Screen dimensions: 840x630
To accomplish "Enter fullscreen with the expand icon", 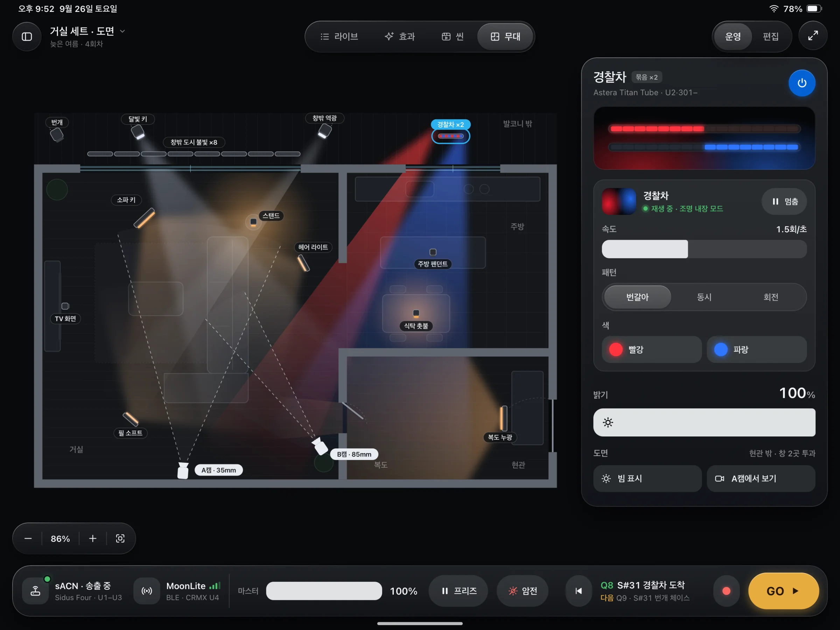I will 813,36.
